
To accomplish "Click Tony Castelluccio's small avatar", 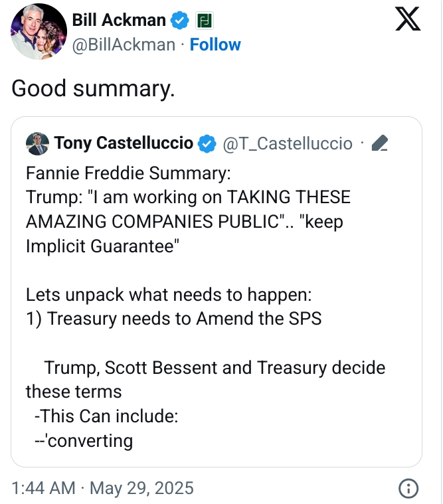I will tap(37, 143).
